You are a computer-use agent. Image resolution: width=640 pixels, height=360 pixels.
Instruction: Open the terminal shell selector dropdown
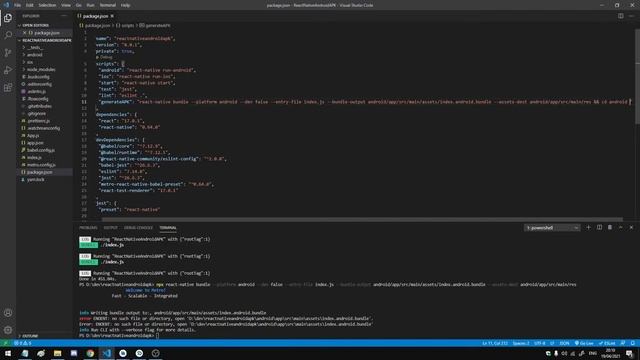pos(552,228)
